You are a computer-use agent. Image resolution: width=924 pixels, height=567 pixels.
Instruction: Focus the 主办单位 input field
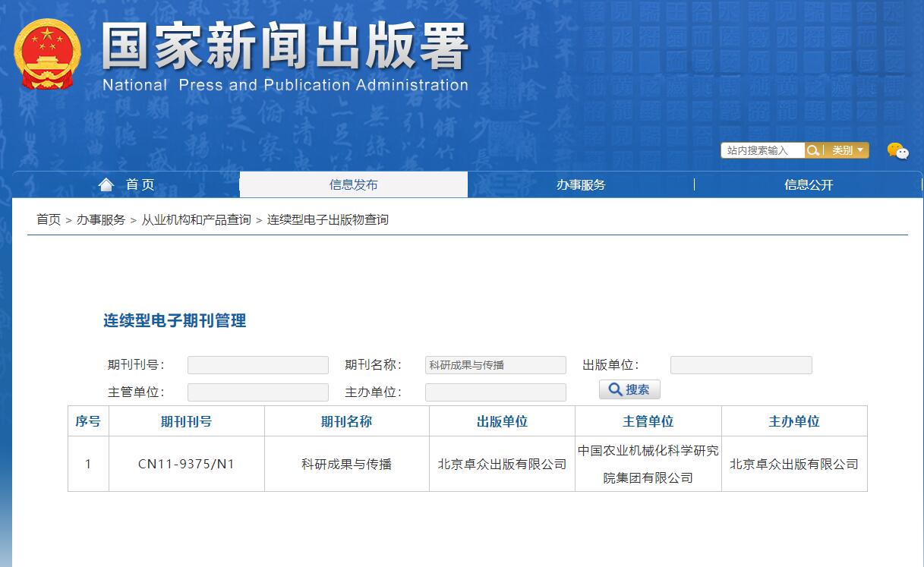pyautogui.click(x=495, y=392)
